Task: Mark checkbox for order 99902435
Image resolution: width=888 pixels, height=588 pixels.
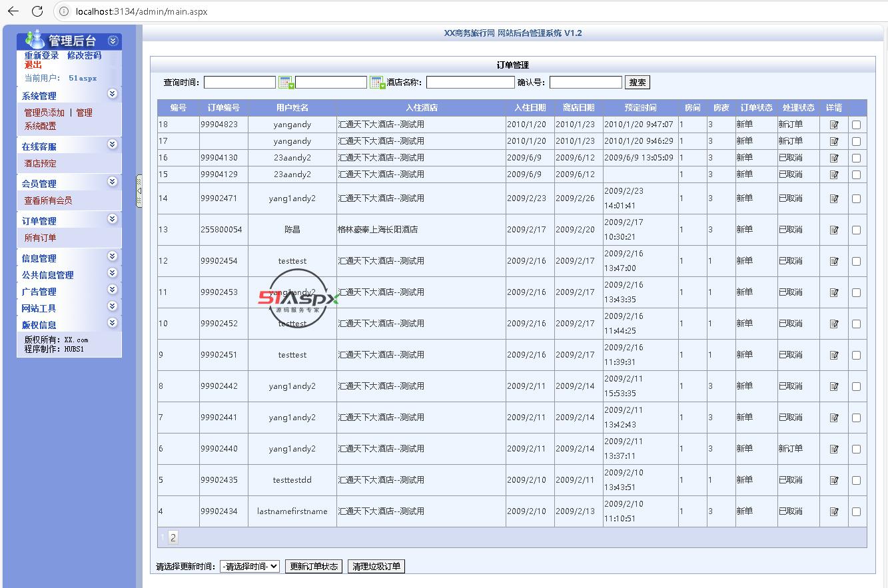Action: [x=856, y=480]
